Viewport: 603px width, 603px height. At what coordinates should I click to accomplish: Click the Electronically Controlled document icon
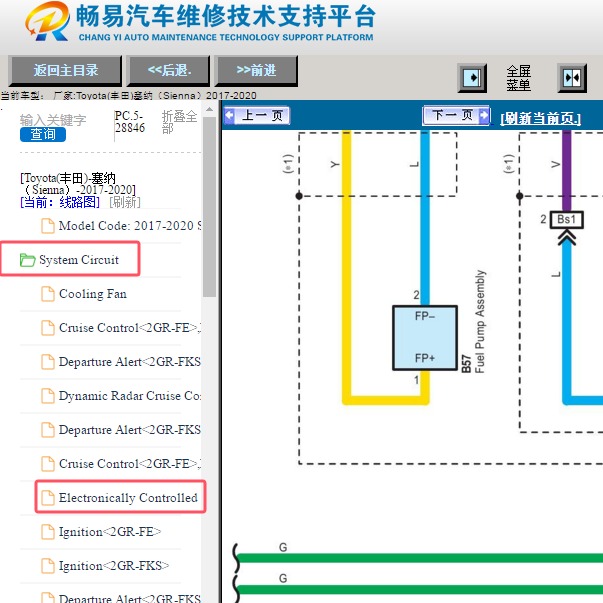click(x=48, y=498)
